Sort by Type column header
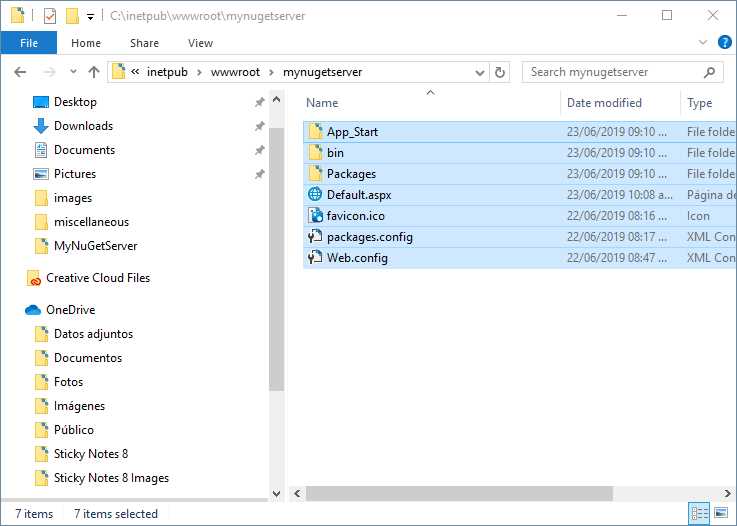 click(x=699, y=103)
